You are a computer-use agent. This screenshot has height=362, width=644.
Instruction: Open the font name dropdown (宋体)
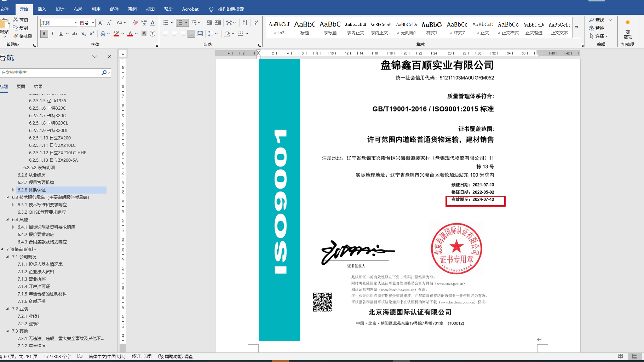coord(75,23)
